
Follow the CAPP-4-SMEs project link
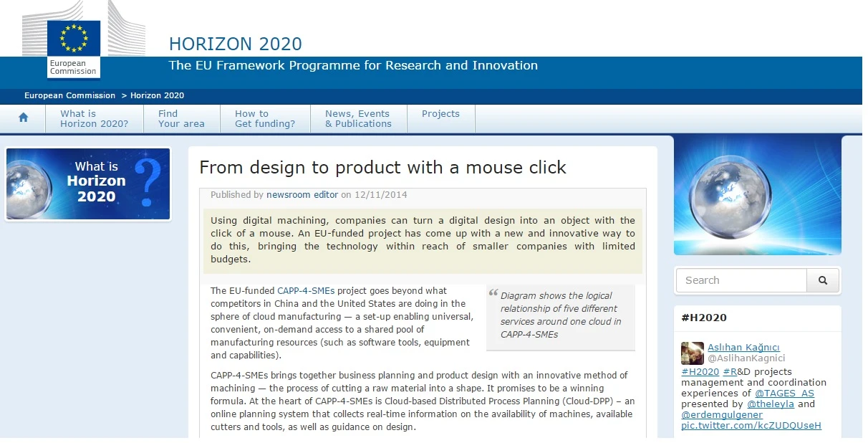coord(306,291)
